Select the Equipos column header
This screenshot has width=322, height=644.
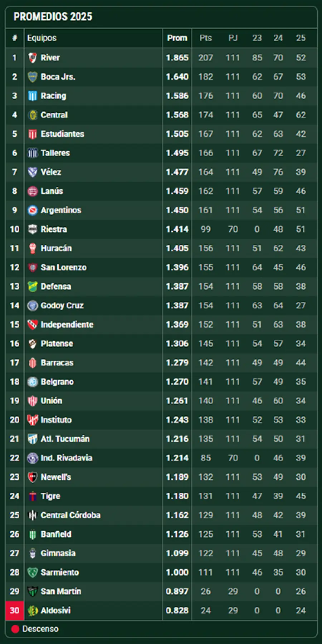coord(42,38)
